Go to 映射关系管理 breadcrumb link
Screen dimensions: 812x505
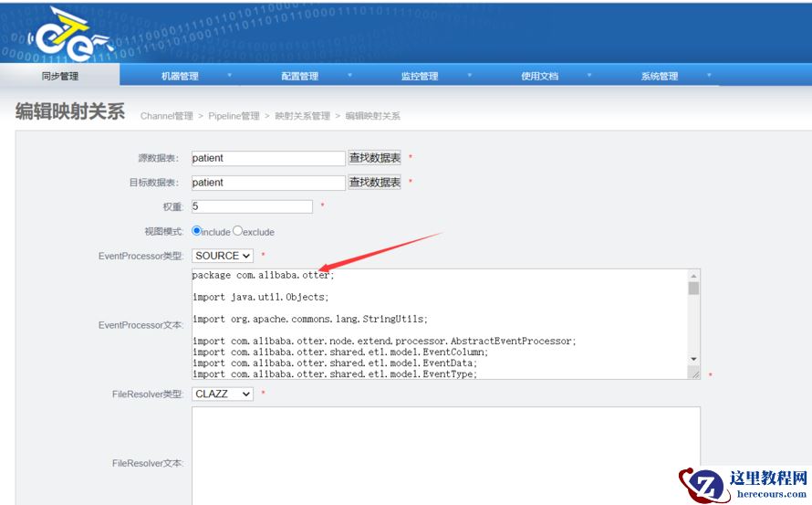302,116
